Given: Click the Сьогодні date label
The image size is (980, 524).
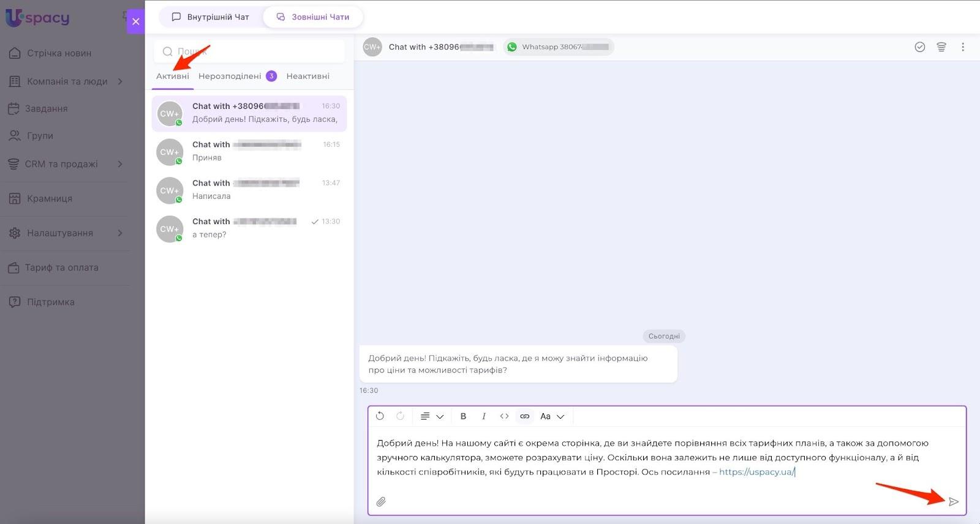Looking at the screenshot, I should tap(664, 336).
